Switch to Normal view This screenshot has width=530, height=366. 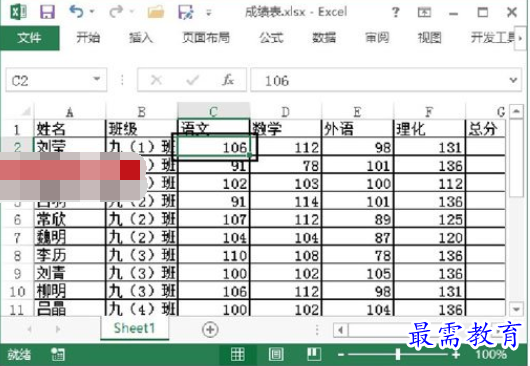tap(237, 354)
